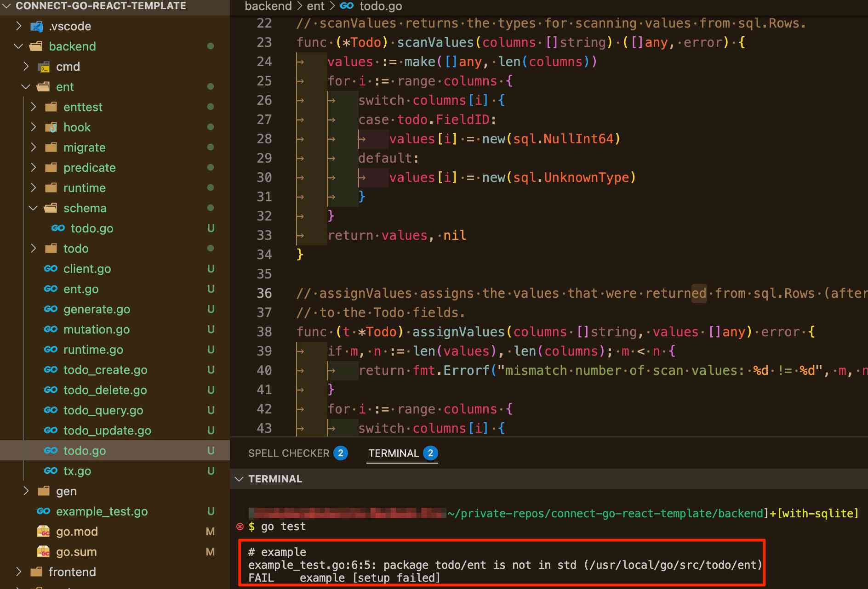Collapse the TERMINAL section chevron
This screenshot has width=868, height=589.
pos(239,479)
